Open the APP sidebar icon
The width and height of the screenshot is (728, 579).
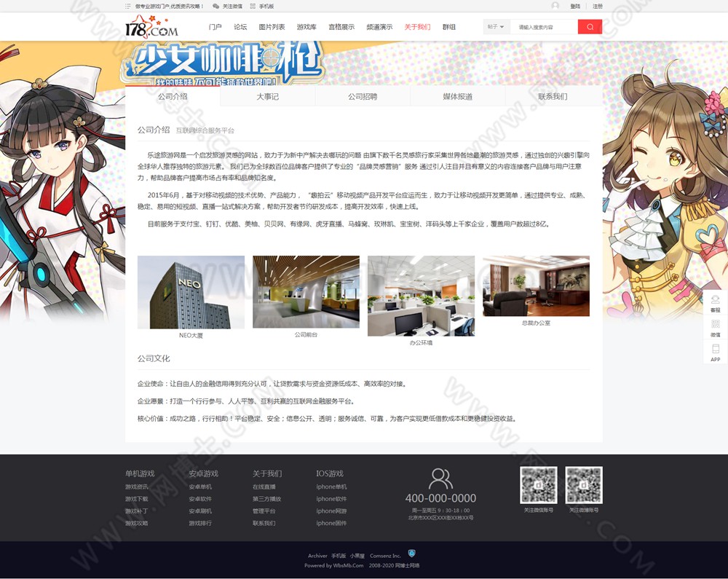pyautogui.click(x=716, y=352)
